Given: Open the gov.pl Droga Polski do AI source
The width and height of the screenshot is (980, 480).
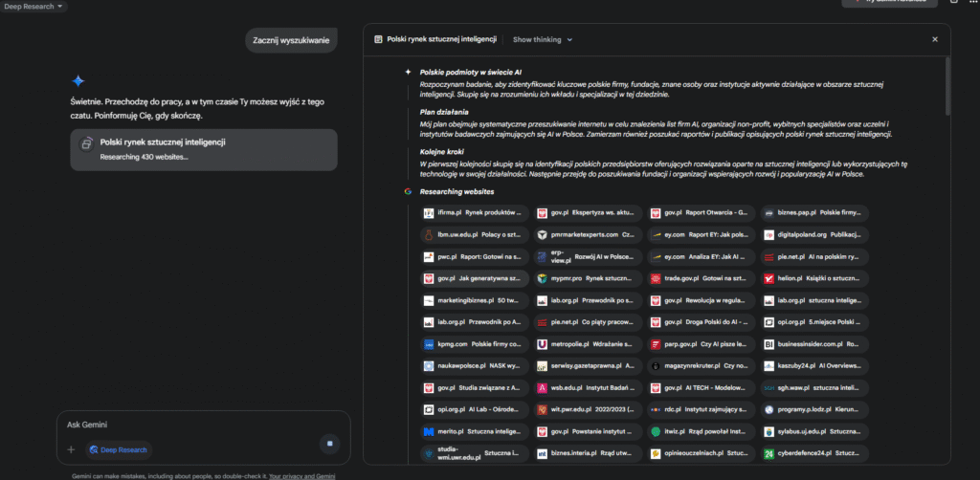Looking at the screenshot, I should click(701, 322).
